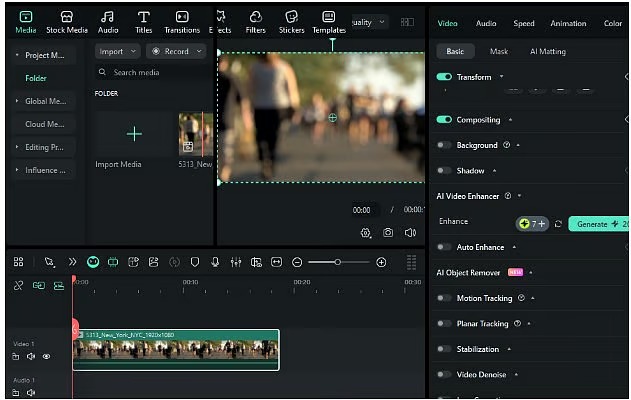Select the 5313_New_York clip on Video 1 track

(x=176, y=350)
